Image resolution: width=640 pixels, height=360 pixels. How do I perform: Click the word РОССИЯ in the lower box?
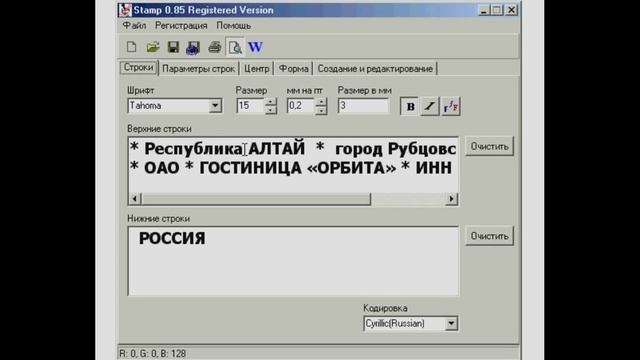pos(172,238)
